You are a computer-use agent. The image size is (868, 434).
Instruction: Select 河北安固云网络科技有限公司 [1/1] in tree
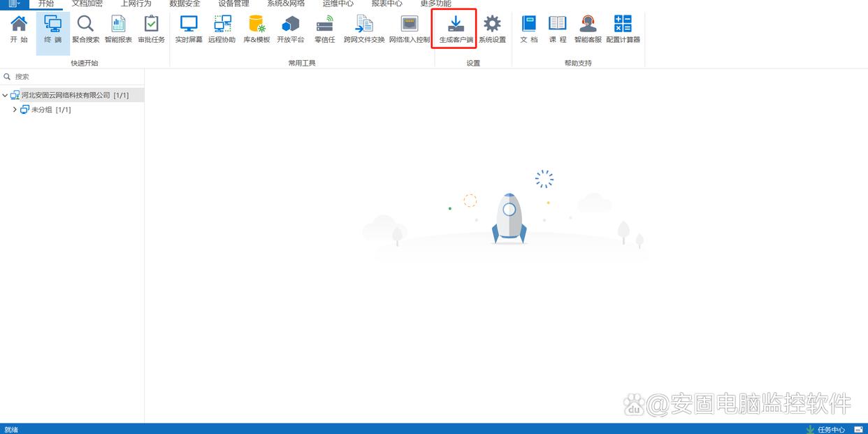tap(72, 95)
